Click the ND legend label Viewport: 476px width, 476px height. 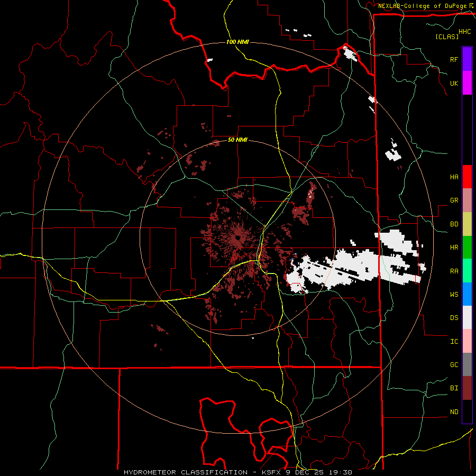coord(454,411)
